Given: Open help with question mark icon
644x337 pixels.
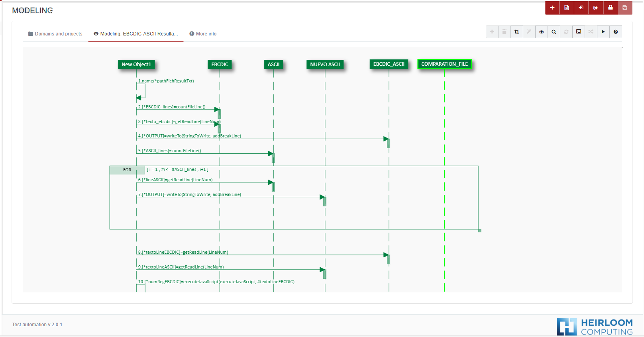Looking at the screenshot, I should pos(615,32).
